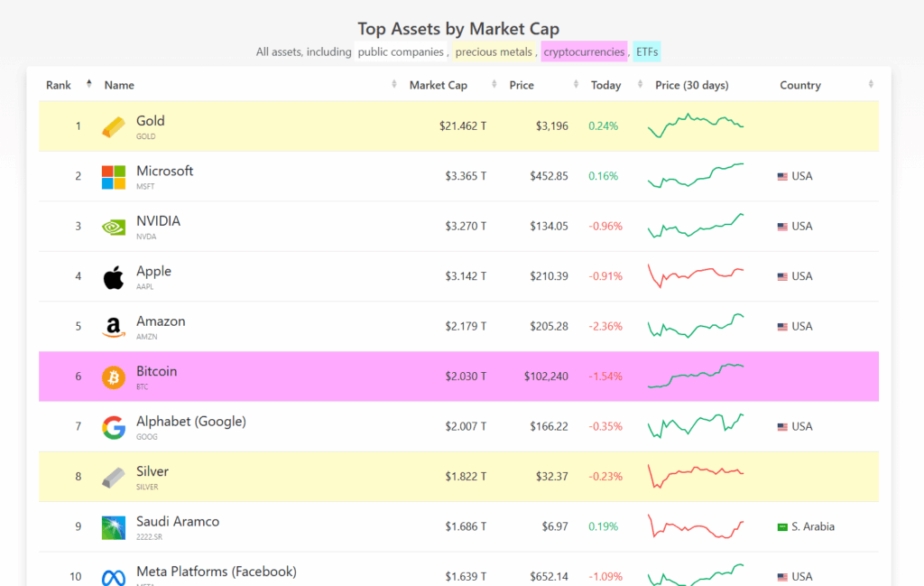Click NVIDIA price $134.05

tap(549, 227)
